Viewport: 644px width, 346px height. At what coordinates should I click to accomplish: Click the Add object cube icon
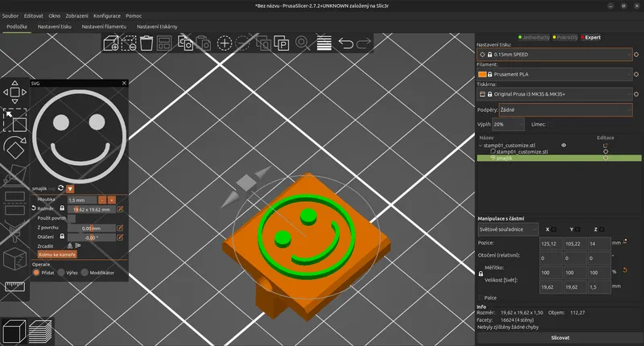(111, 43)
